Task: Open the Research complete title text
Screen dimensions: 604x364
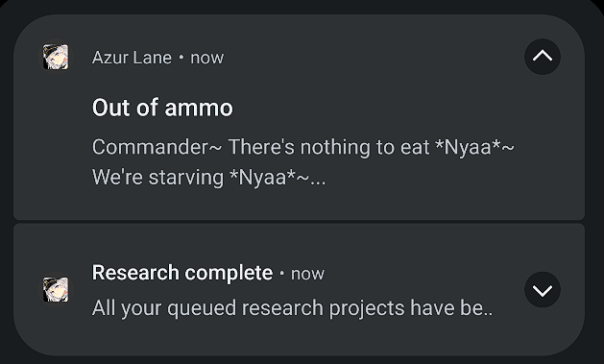Action: (x=182, y=273)
